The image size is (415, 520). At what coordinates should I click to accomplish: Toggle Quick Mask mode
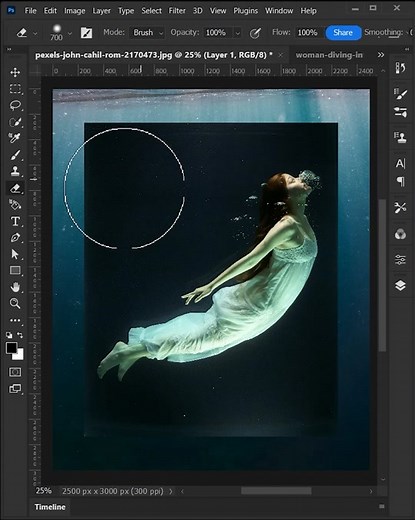[x=15, y=372]
